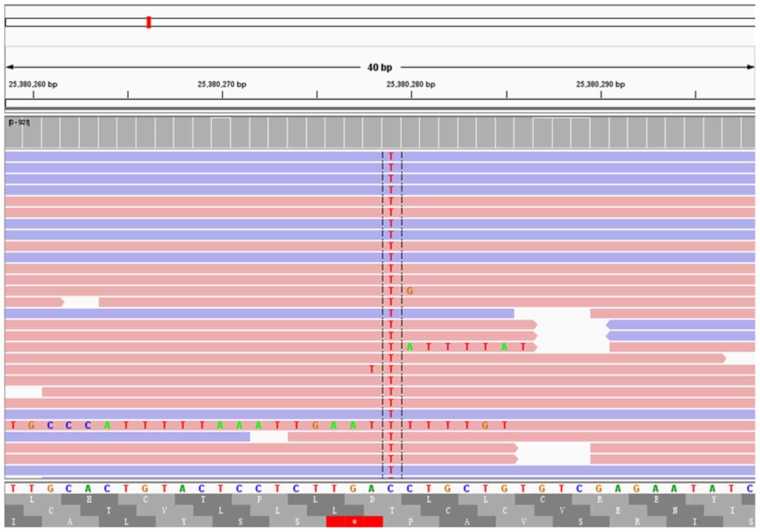
Task: Select the reference base C between the dashed lines
Action: click(x=391, y=488)
